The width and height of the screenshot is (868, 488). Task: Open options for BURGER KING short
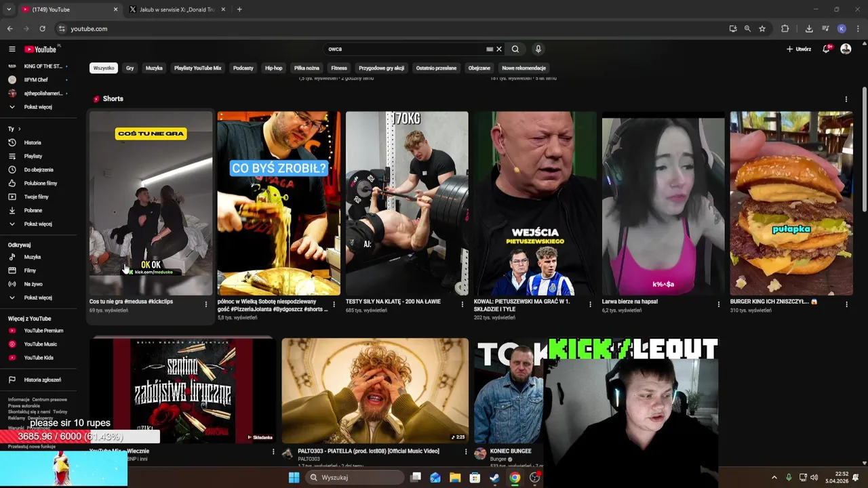[x=846, y=304]
